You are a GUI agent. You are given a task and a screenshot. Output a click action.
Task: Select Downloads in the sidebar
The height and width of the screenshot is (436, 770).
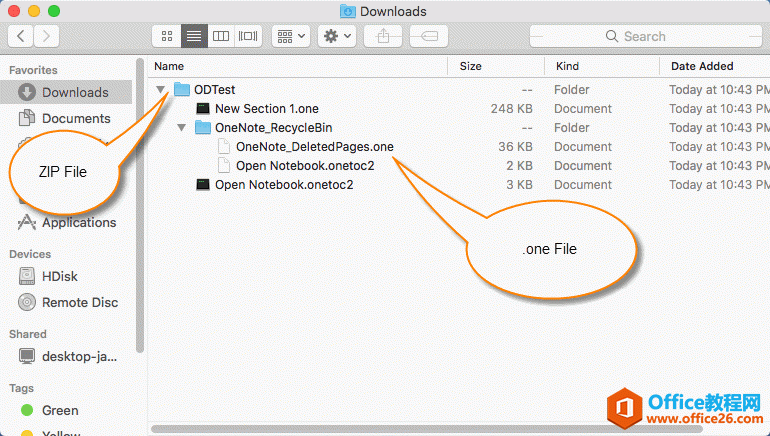(66, 92)
